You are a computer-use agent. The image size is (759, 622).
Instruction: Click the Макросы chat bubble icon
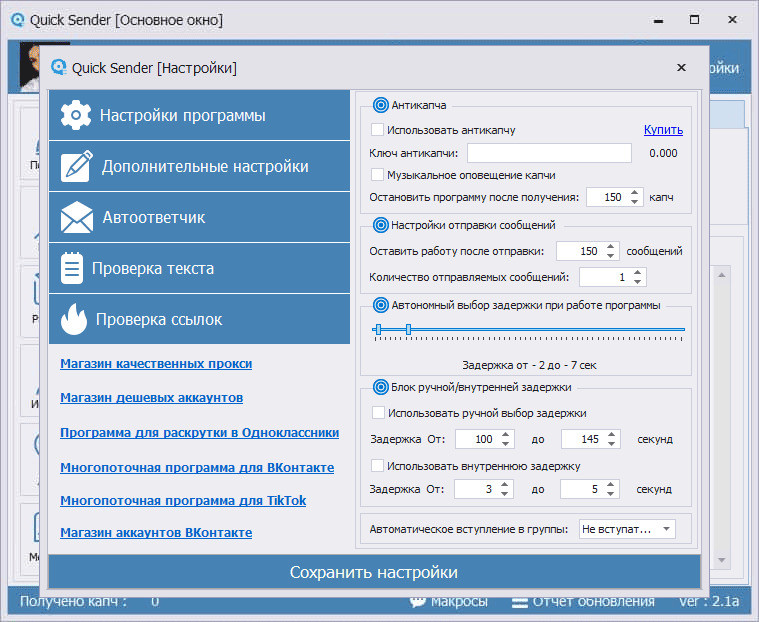coord(418,601)
